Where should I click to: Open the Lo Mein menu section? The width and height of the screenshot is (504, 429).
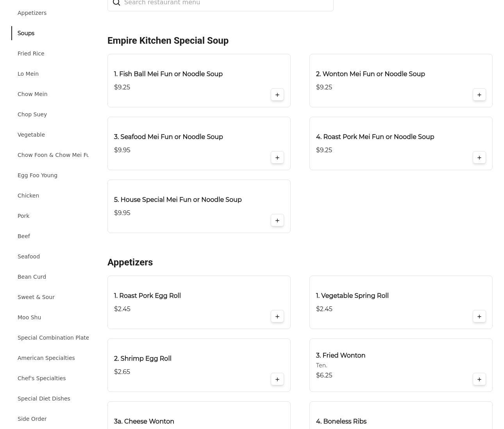[x=28, y=74]
